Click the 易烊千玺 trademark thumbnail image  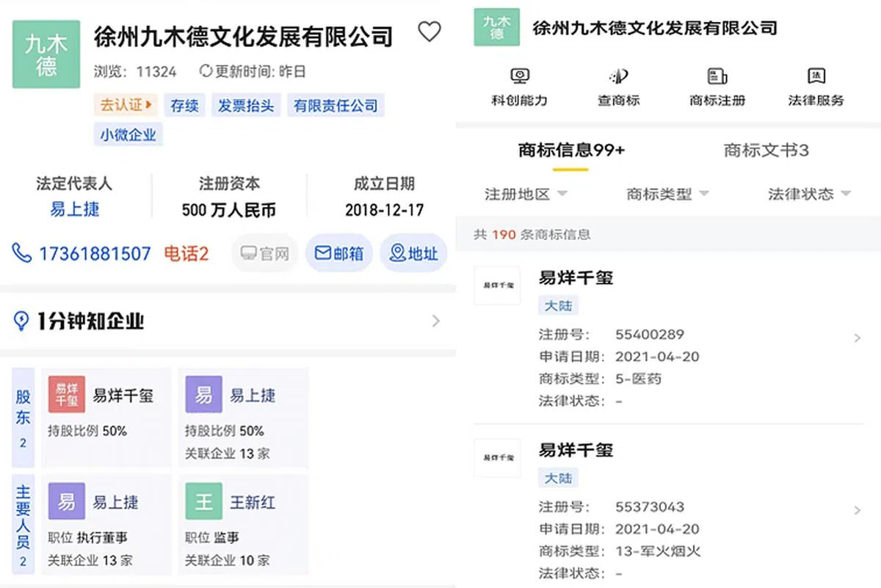click(497, 286)
